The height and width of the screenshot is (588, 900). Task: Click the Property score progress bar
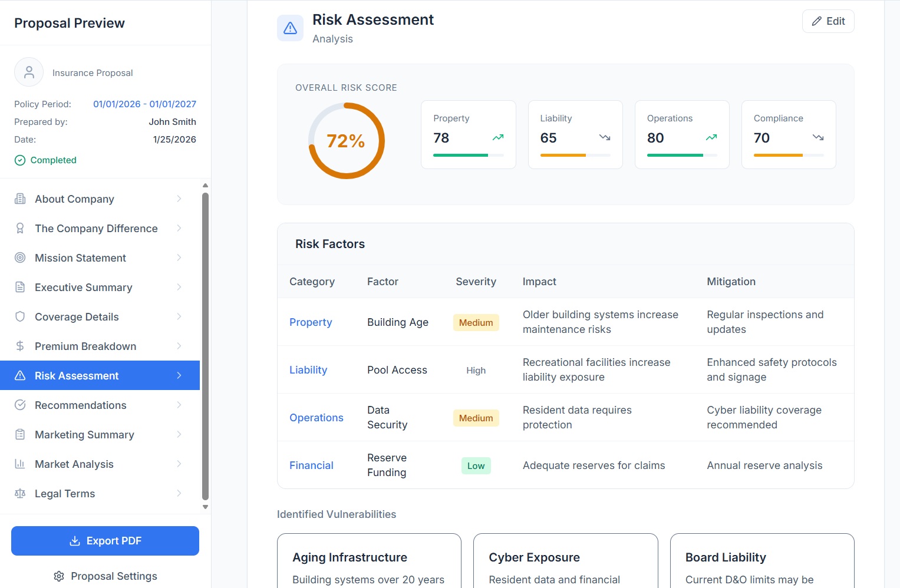tap(469, 156)
